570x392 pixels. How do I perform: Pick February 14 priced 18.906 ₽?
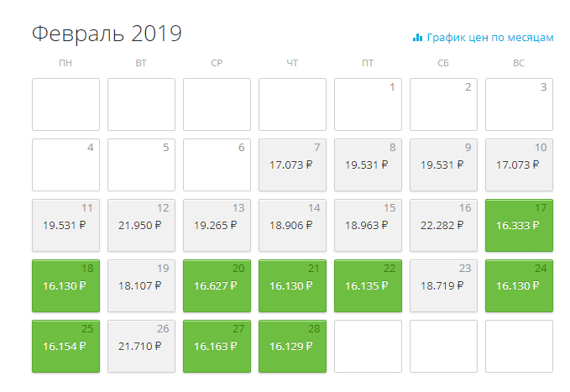[292, 225]
